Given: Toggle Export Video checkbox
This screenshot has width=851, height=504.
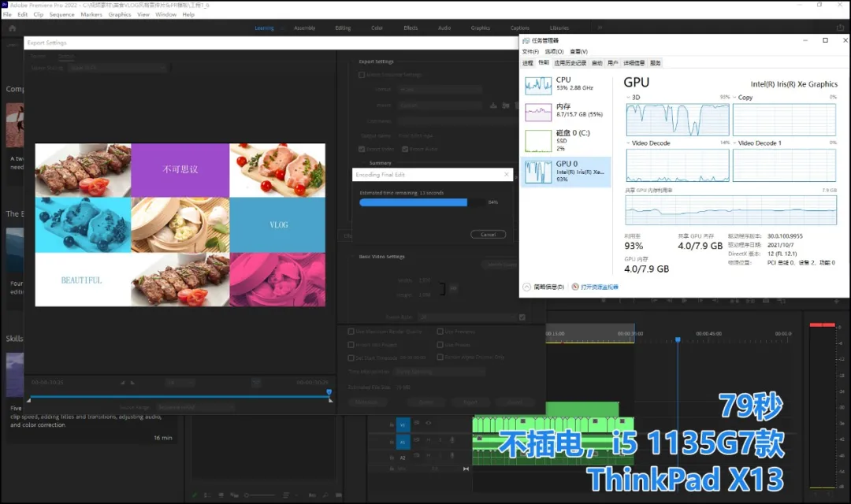Looking at the screenshot, I should coord(362,149).
